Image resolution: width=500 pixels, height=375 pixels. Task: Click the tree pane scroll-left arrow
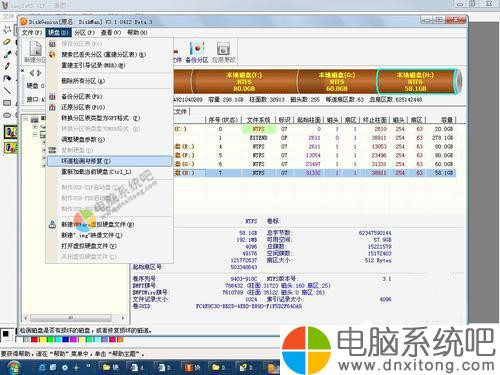coord(26,318)
